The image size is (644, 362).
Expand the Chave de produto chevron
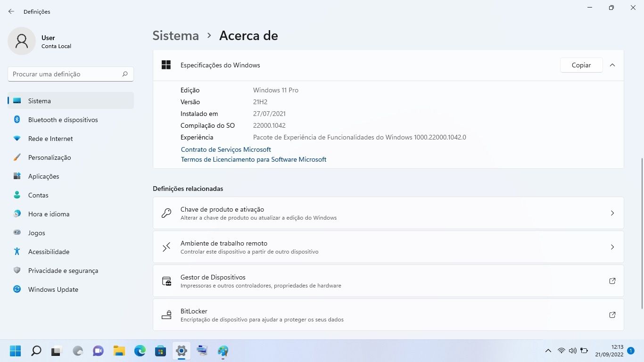click(x=612, y=213)
